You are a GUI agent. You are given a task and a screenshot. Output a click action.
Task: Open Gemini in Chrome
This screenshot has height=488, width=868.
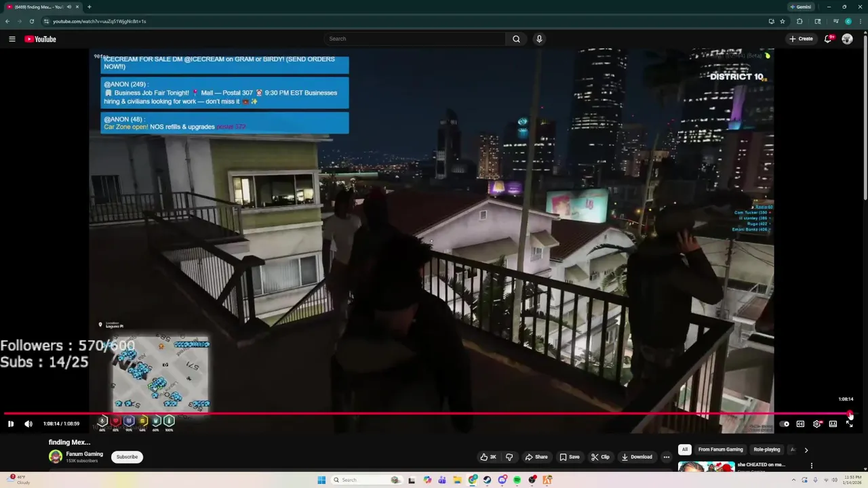pos(801,7)
